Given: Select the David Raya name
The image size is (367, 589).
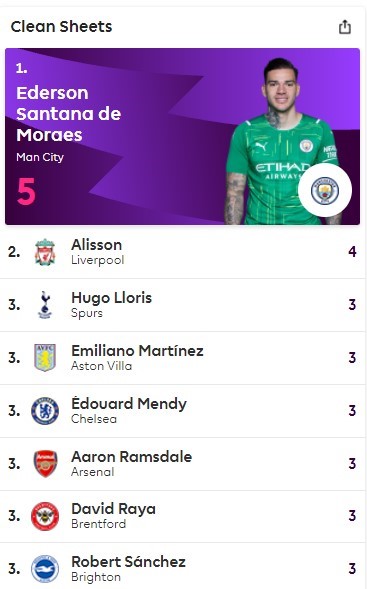Looking at the screenshot, I should (113, 509).
